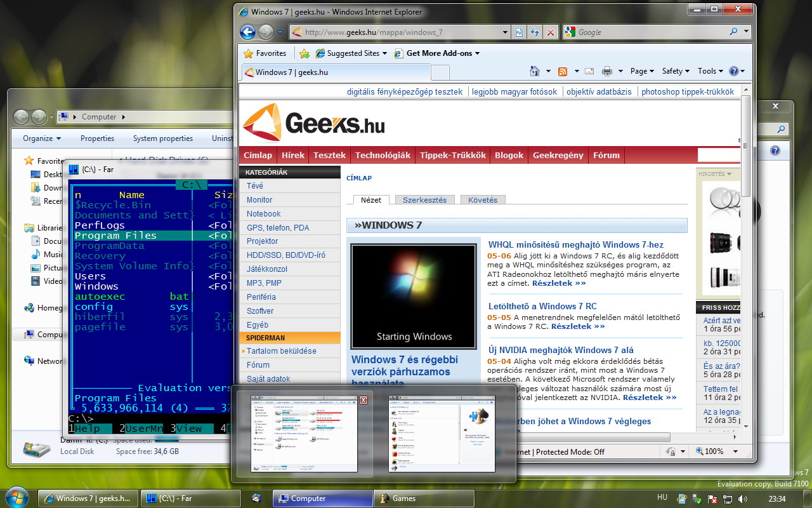Click the Notebook category link
Image resolution: width=812 pixels, height=508 pixels.
pos(263,214)
